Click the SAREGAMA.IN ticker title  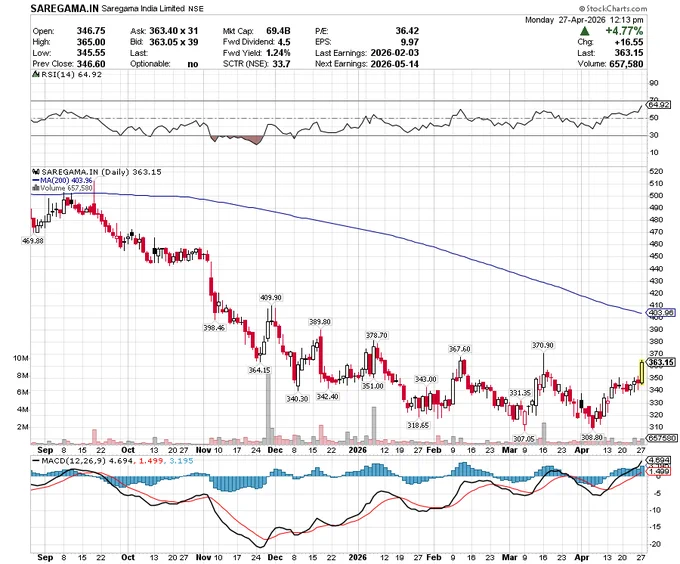65,8
